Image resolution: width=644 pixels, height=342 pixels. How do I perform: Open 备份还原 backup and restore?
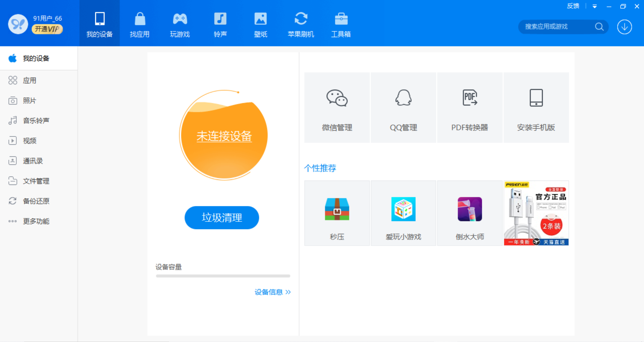tap(36, 201)
